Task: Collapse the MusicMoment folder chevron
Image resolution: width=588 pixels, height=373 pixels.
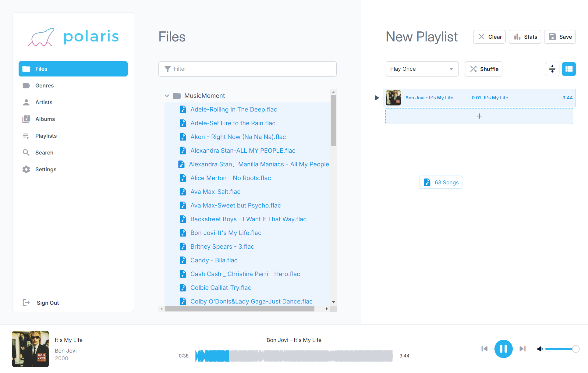Action: point(167,96)
